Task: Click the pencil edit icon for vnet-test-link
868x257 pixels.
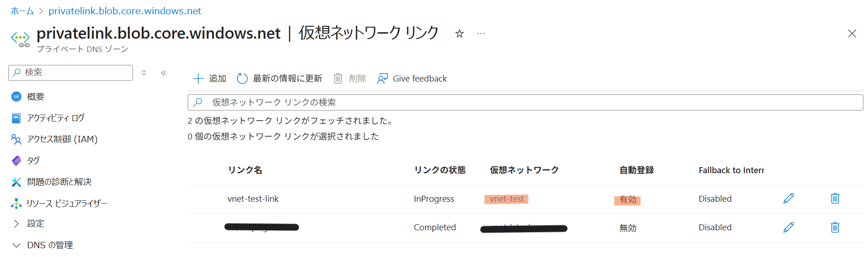Action: [x=788, y=199]
